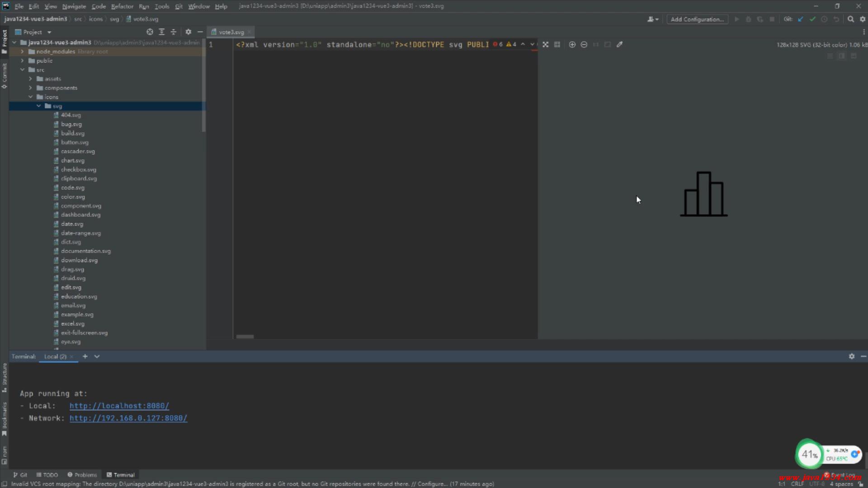868x488 pixels.
Task: Toggle Commit sidebar stripe button
Action: click(x=5, y=75)
